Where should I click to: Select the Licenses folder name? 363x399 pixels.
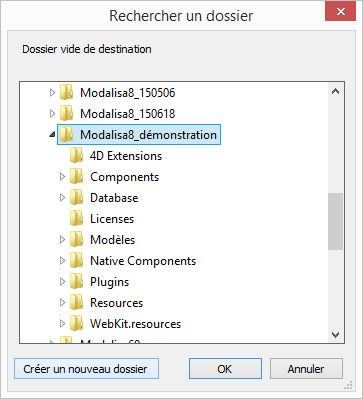coord(112,219)
